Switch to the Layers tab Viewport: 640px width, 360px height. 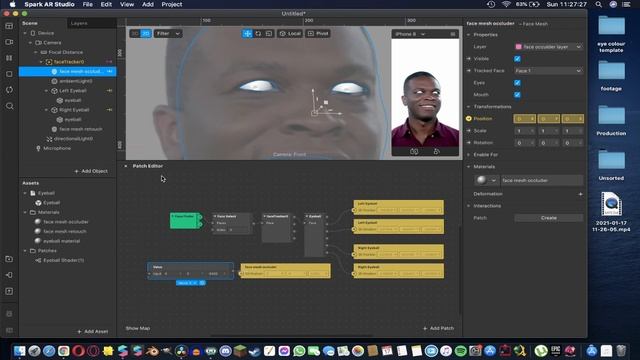tap(79, 23)
